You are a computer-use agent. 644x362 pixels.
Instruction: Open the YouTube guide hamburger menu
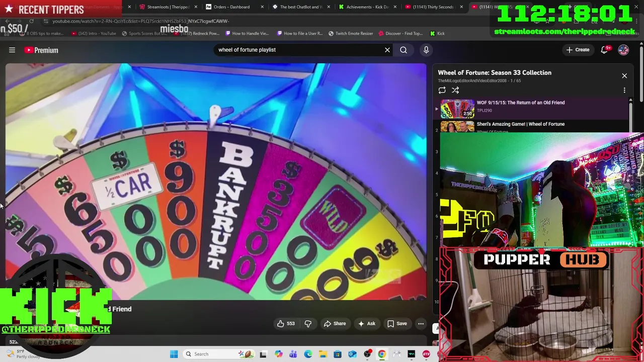[12, 50]
